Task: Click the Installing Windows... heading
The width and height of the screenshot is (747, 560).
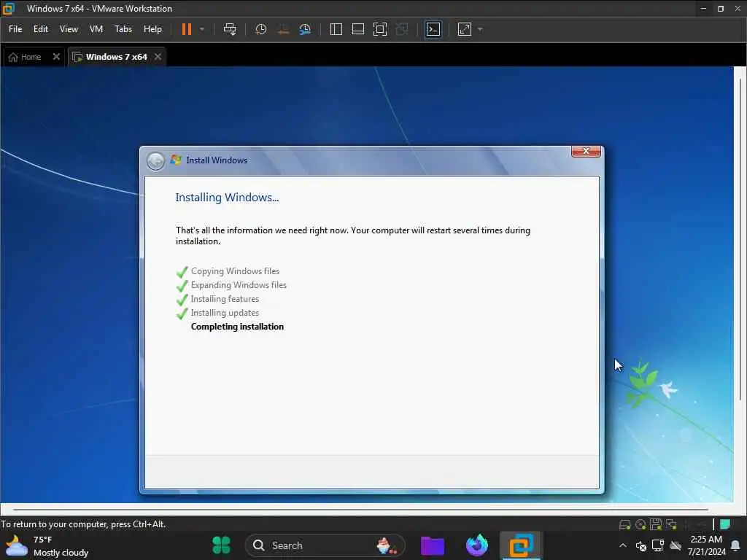Action: pyautogui.click(x=227, y=197)
